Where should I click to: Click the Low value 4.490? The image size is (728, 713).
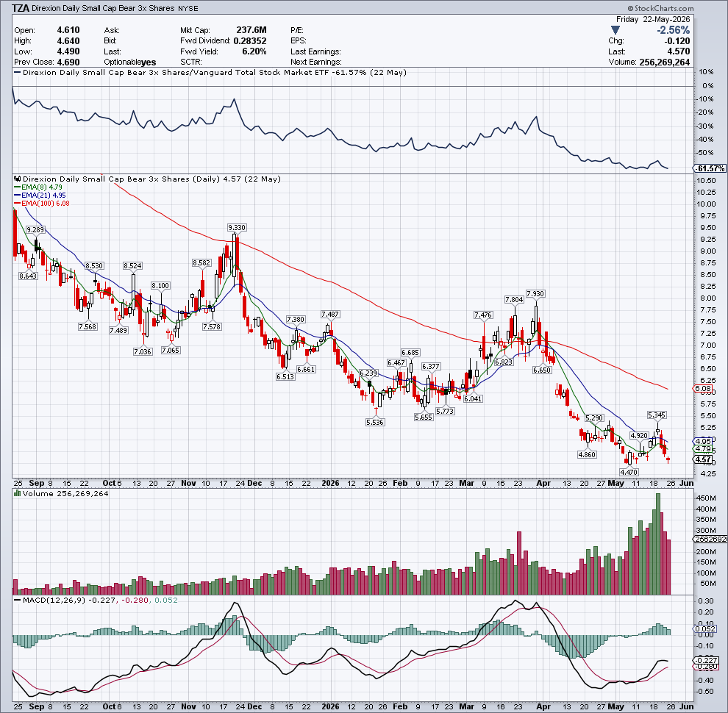68,51
